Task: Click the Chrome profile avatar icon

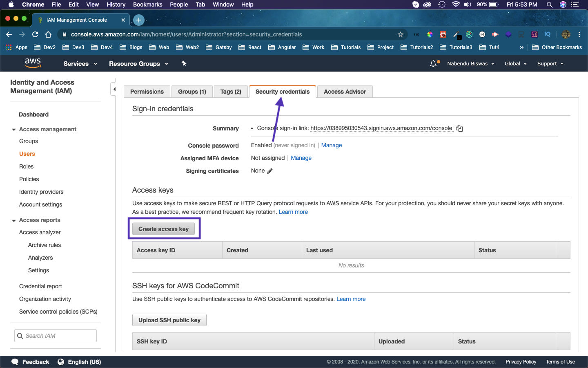Action: point(566,34)
